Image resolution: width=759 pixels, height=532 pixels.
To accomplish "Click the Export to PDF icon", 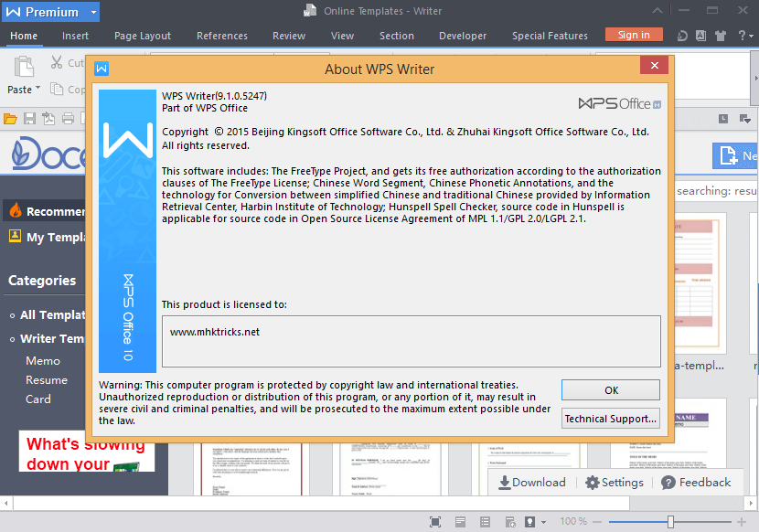I will pos(48,119).
